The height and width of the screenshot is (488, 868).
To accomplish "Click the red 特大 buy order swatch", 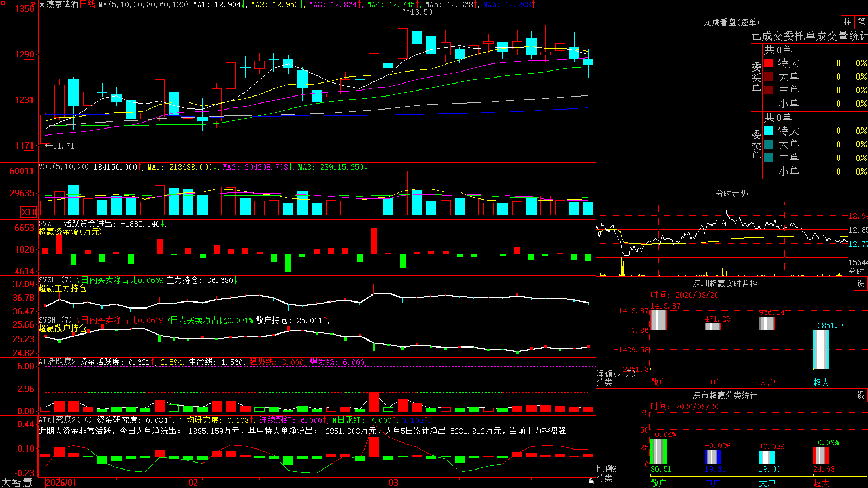I will 768,63.
